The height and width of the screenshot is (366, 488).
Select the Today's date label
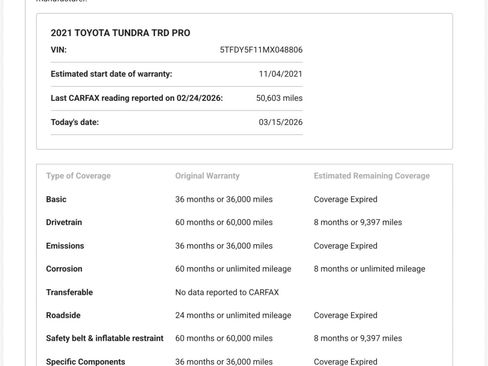(x=75, y=122)
